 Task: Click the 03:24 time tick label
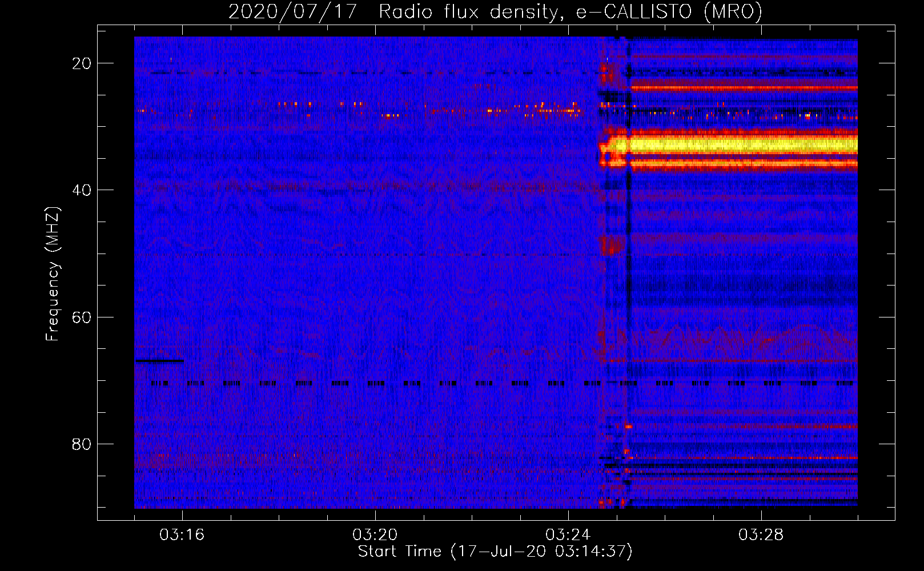pyautogui.click(x=568, y=535)
